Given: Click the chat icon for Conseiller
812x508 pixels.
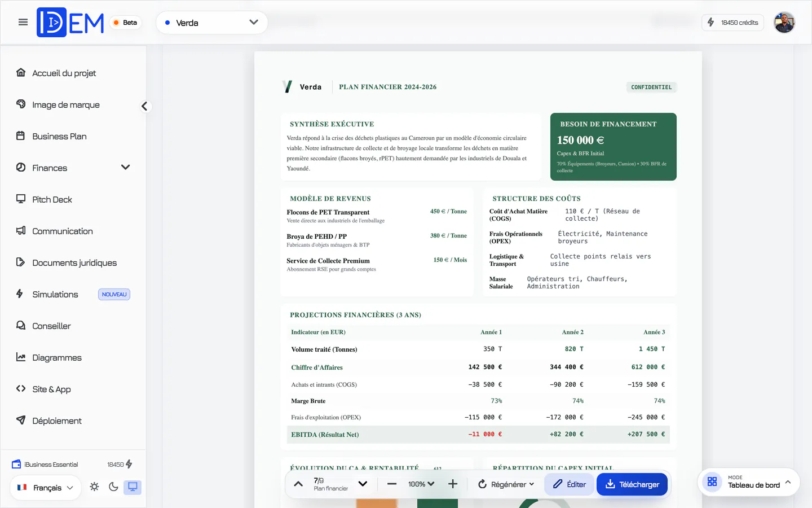Looking at the screenshot, I should pos(21,325).
